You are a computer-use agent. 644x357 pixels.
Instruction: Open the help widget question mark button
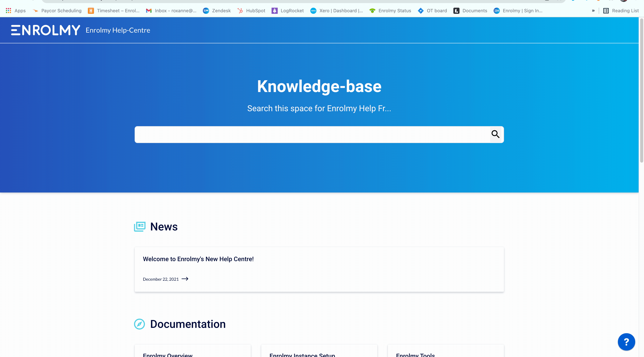pos(626,342)
